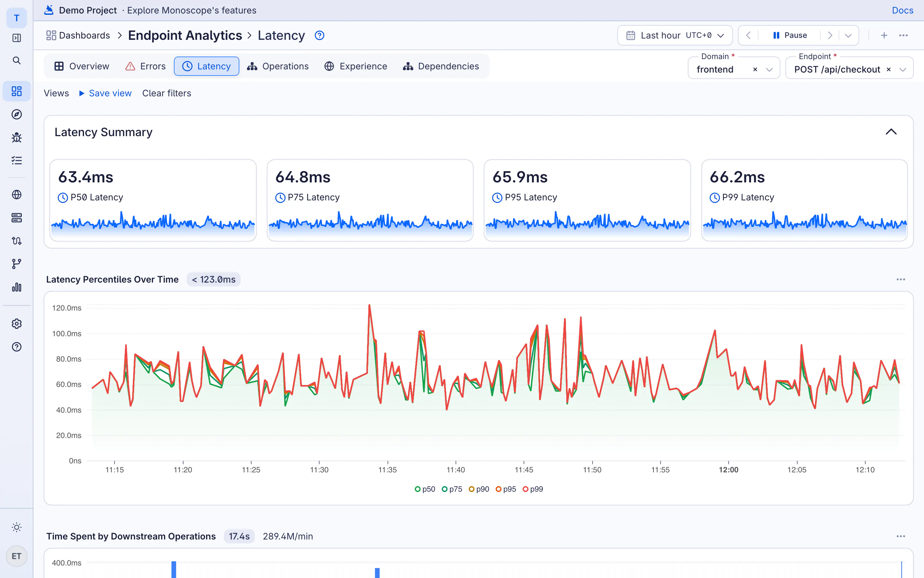Click the help icon next to the Latency title
The width and height of the screenshot is (924, 578).
tap(319, 36)
